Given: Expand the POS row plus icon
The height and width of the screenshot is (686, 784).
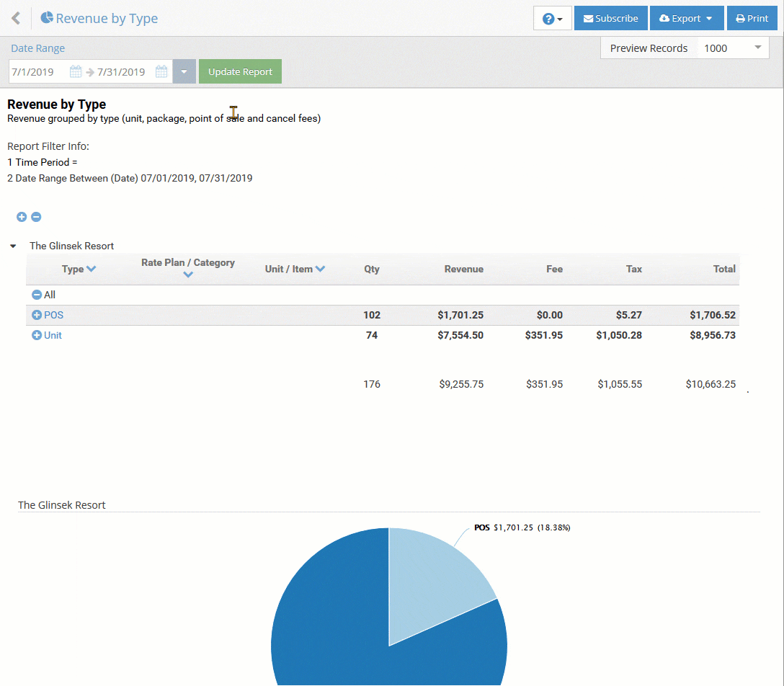Looking at the screenshot, I should click(x=37, y=315).
